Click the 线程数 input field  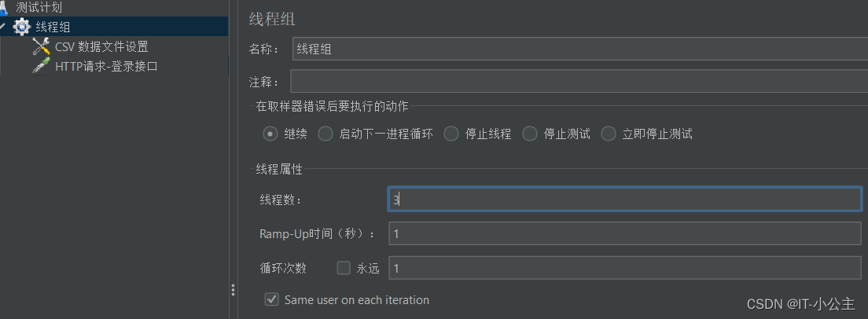(x=625, y=200)
